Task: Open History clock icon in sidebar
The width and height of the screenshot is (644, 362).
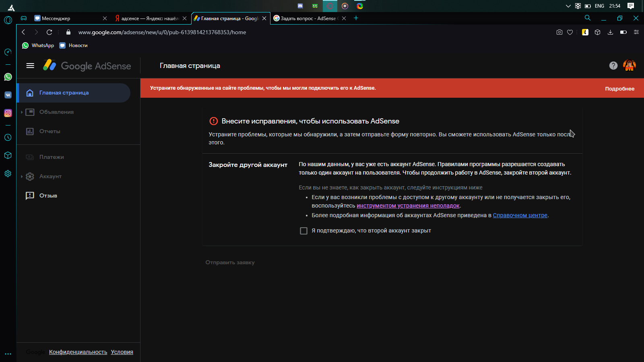Action: point(8,137)
